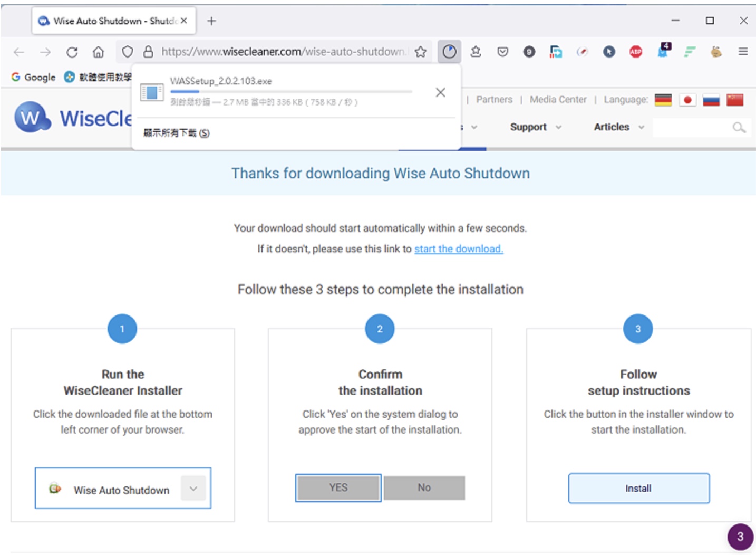Viewport: 756px width, 555px height.
Task: Click the site search input field
Action: tap(692, 127)
